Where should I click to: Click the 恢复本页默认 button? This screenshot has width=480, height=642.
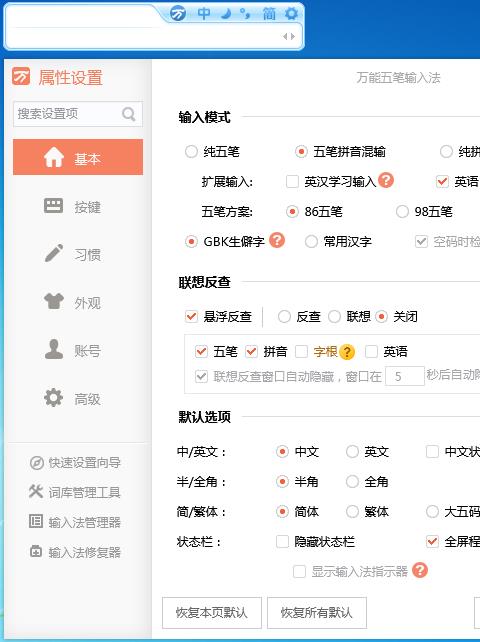212,613
